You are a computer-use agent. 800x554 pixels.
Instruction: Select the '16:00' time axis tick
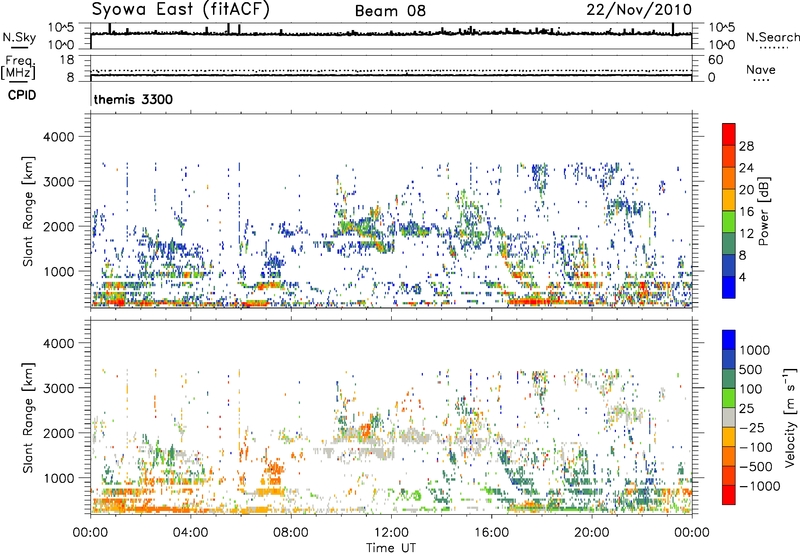(x=491, y=533)
